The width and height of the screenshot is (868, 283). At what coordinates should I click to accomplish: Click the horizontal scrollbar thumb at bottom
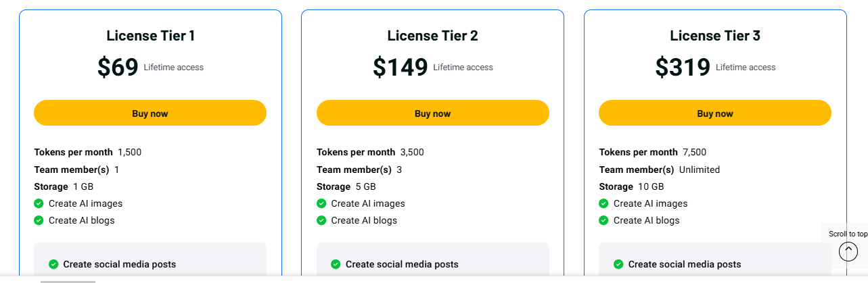pos(68,281)
